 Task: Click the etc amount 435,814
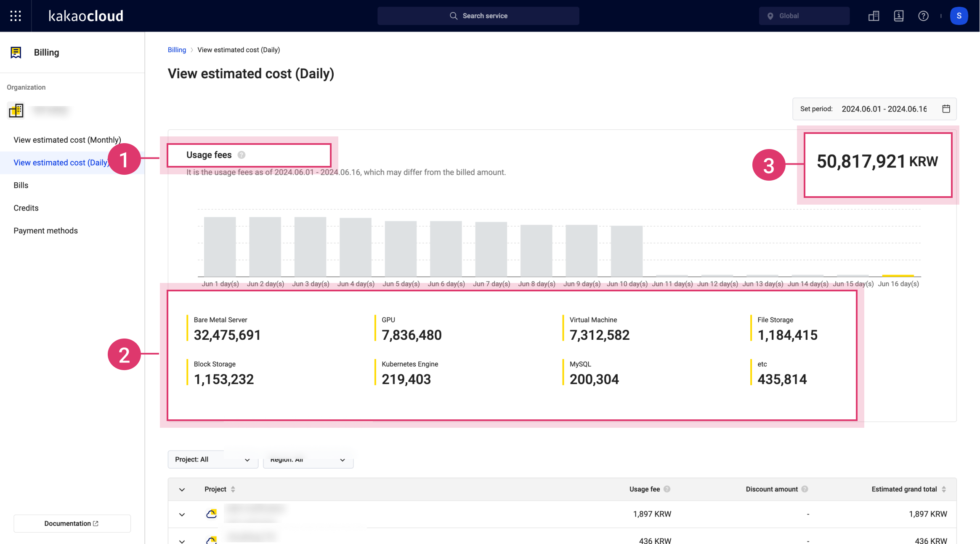782,379
